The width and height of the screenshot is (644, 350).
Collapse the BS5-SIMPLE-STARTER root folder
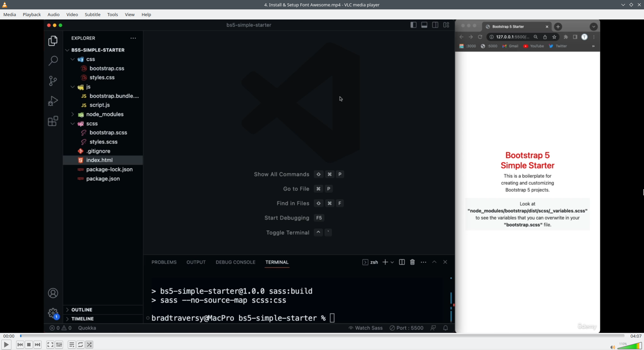[67, 50]
